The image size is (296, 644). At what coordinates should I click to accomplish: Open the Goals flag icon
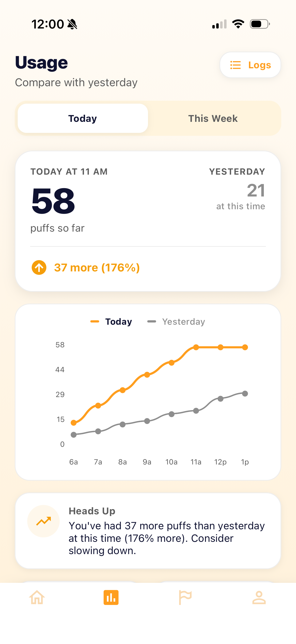coord(185,597)
